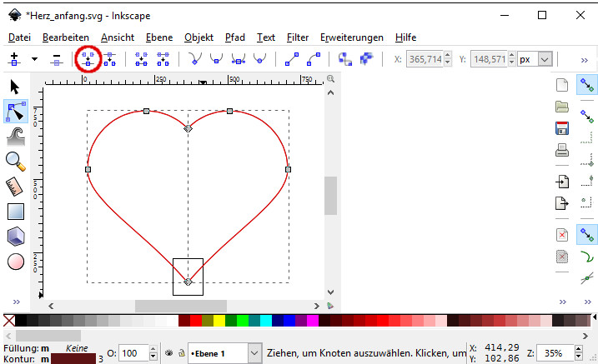This screenshot has height=364, width=598.
Task: Expand the insert node dropdown arrow
Action: coord(34,59)
